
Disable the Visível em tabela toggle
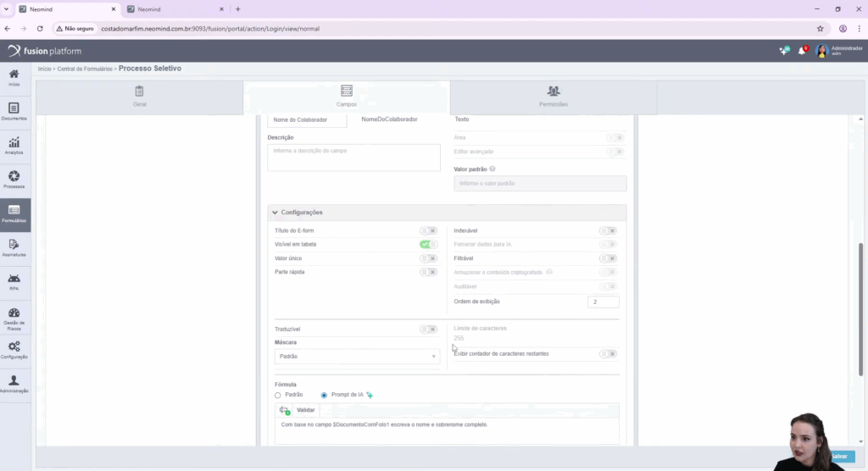click(428, 244)
